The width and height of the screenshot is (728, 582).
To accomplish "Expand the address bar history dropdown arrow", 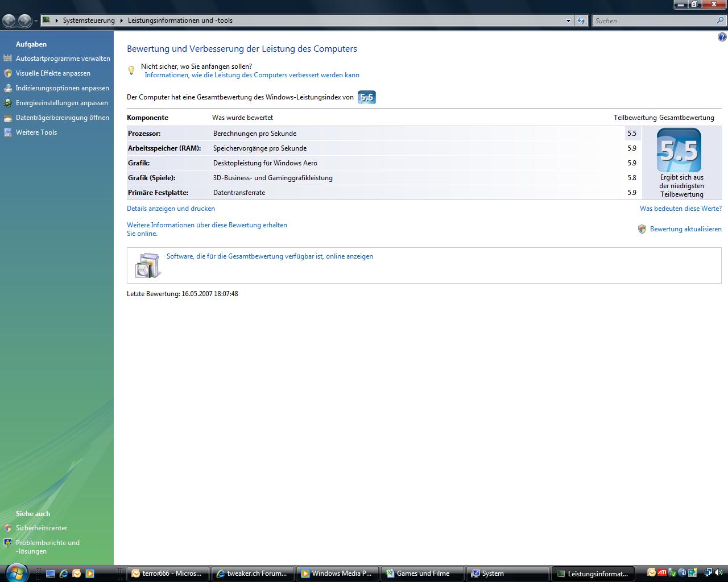I will (568, 21).
